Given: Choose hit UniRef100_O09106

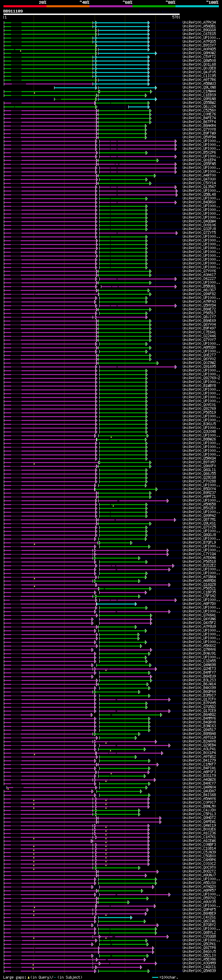Looking at the screenshot, I should 199,225.
